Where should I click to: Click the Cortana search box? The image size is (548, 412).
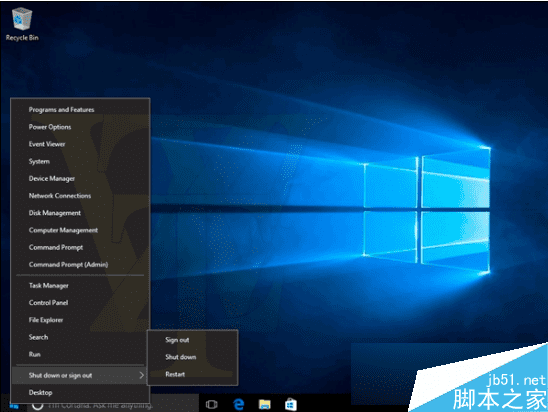click(x=113, y=405)
